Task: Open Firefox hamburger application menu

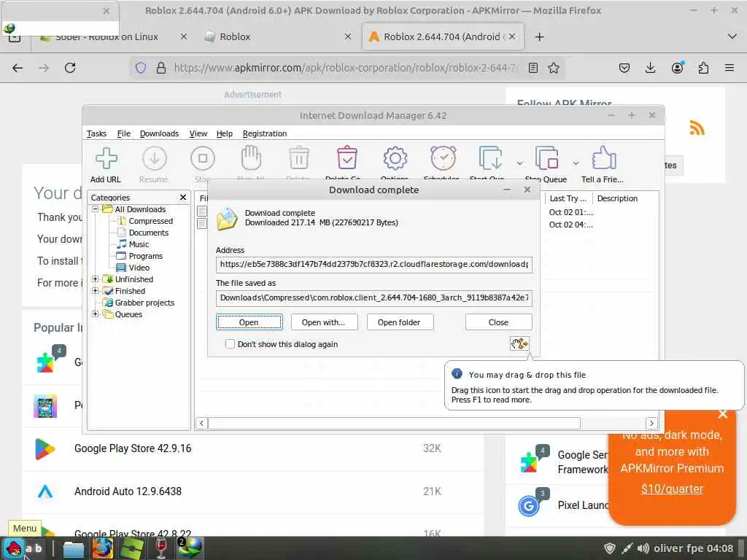Action: [729, 68]
